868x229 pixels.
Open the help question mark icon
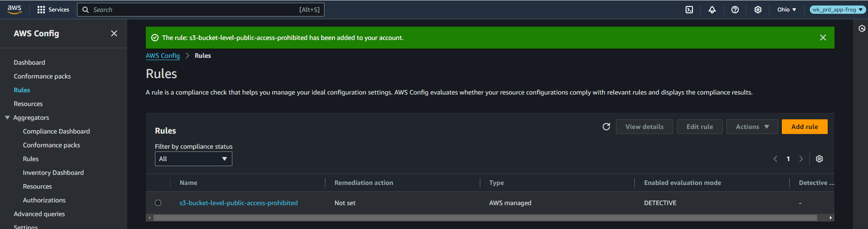(x=735, y=10)
